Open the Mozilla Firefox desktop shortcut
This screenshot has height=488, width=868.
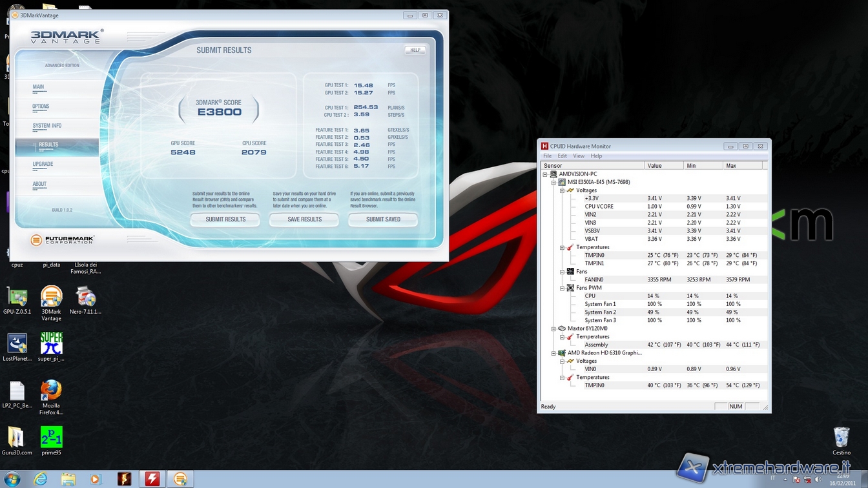point(51,391)
